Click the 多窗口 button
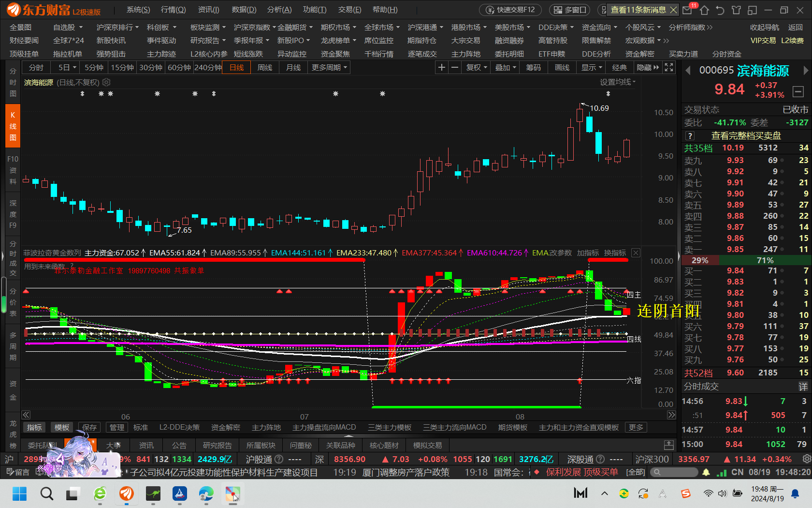The image size is (812, 508). [569, 10]
